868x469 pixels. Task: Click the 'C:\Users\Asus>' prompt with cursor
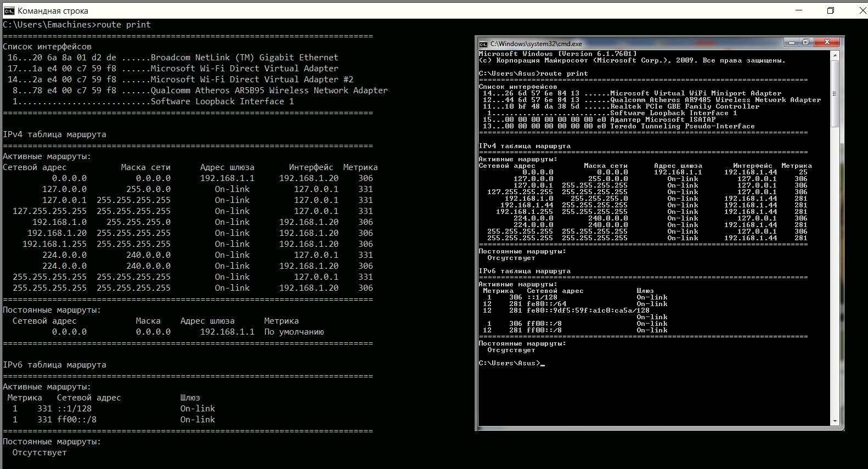(511, 363)
